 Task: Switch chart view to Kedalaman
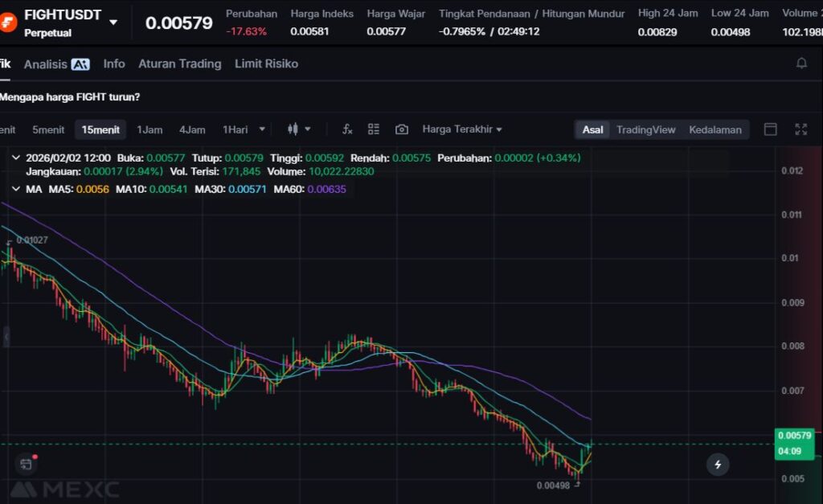click(x=714, y=129)
